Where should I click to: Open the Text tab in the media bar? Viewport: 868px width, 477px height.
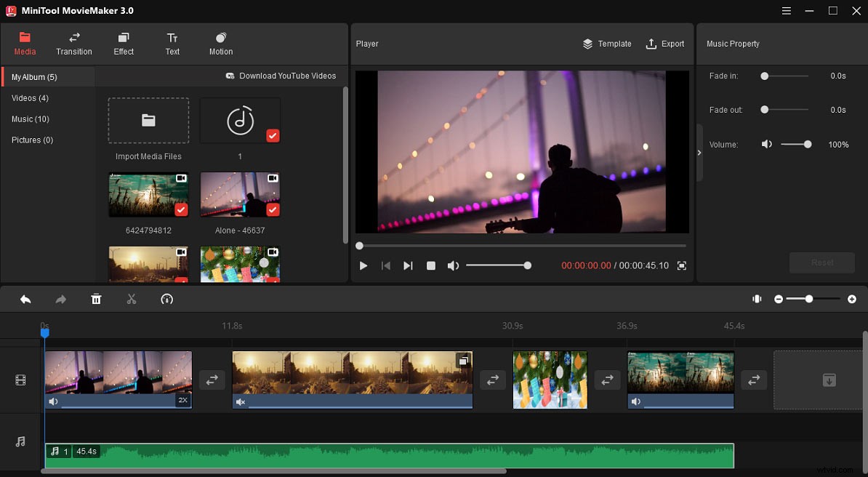[x=172, y=44]
